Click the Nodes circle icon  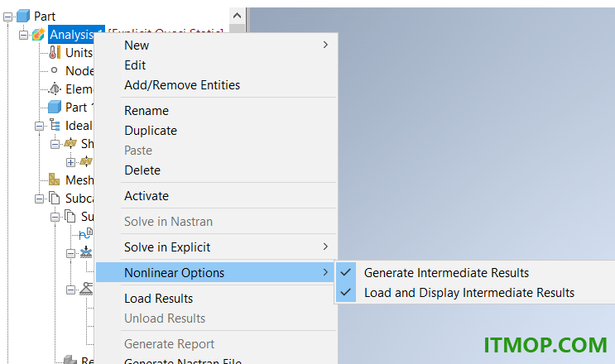55,70
